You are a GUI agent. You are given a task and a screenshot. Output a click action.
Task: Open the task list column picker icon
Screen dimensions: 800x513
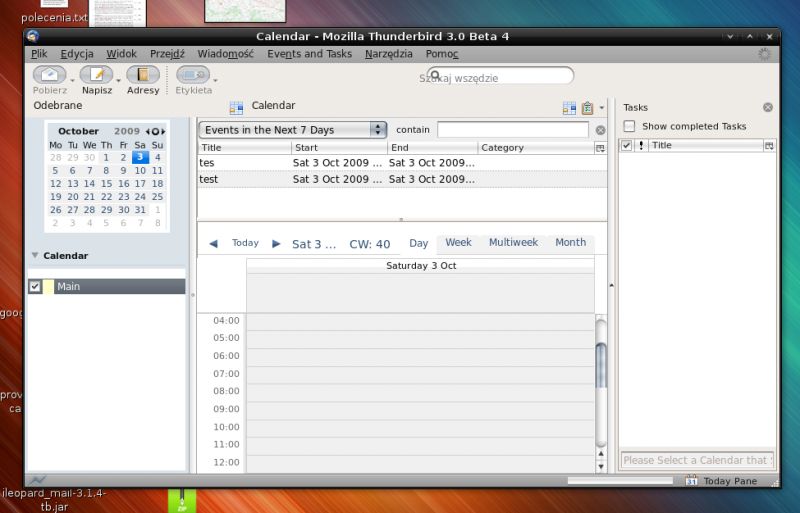pyautogui.click(x=769, y=146)
